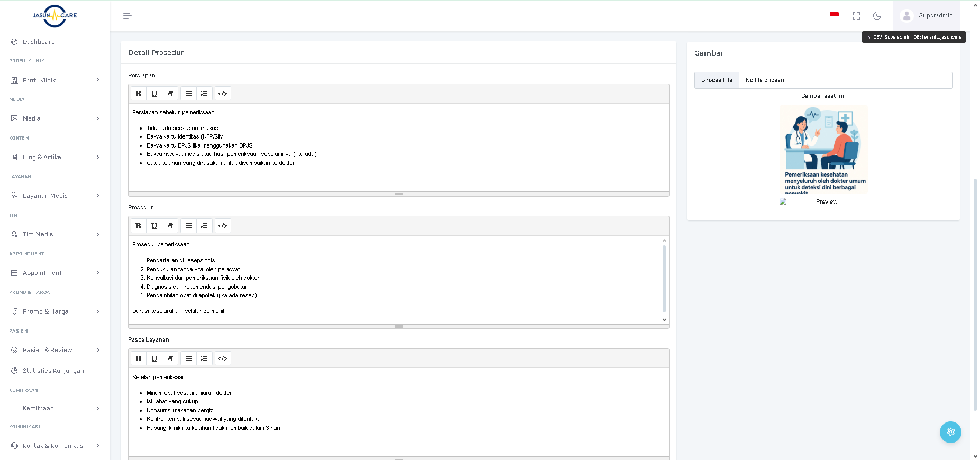
Task: Insert ordered list in Prosedur editor
Action: pyautogui.click(x=204, y=226)
